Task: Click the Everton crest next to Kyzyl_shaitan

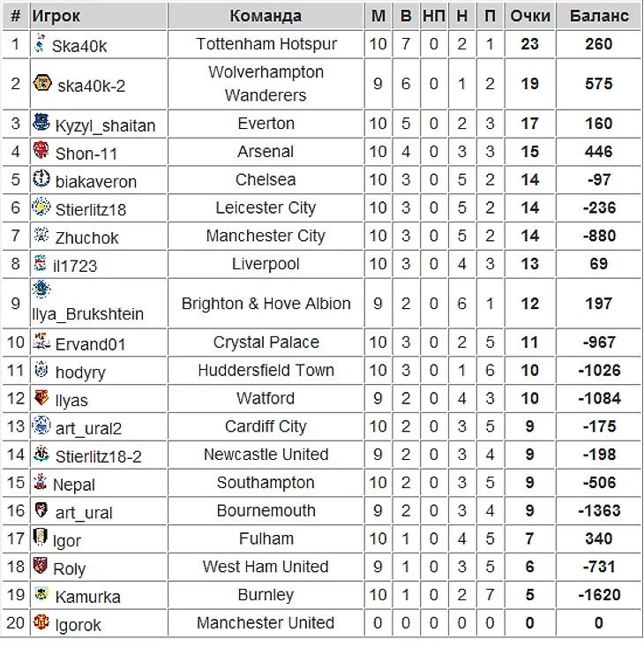Action: 41,122
